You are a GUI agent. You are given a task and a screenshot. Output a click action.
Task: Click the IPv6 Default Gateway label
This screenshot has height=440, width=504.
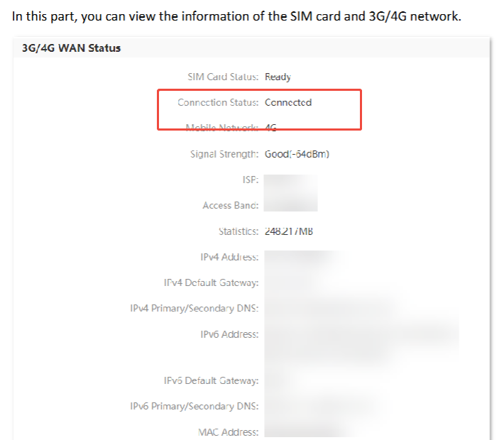tap(211, 380)
